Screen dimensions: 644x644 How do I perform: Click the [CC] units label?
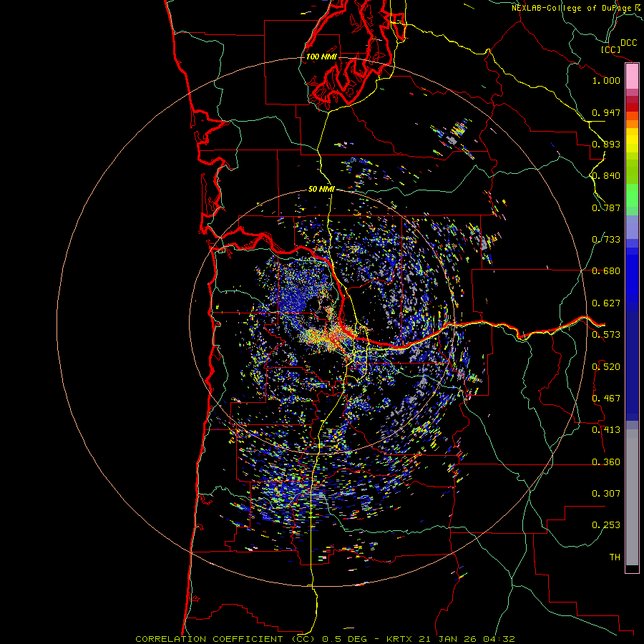(x=610, y=49)
